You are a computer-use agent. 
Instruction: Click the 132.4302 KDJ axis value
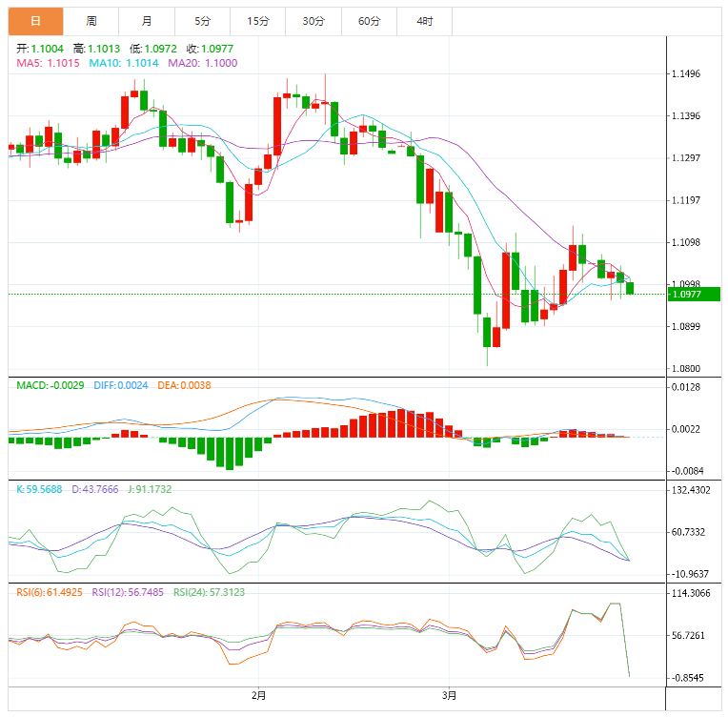(x=691, y=490)
